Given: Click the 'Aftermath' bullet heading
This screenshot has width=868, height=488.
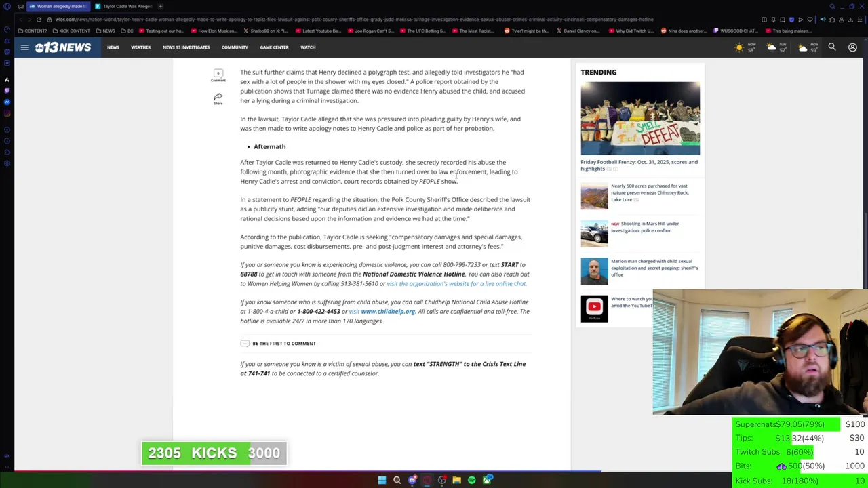Looking at the screenshot, I should tap(269, 146).
